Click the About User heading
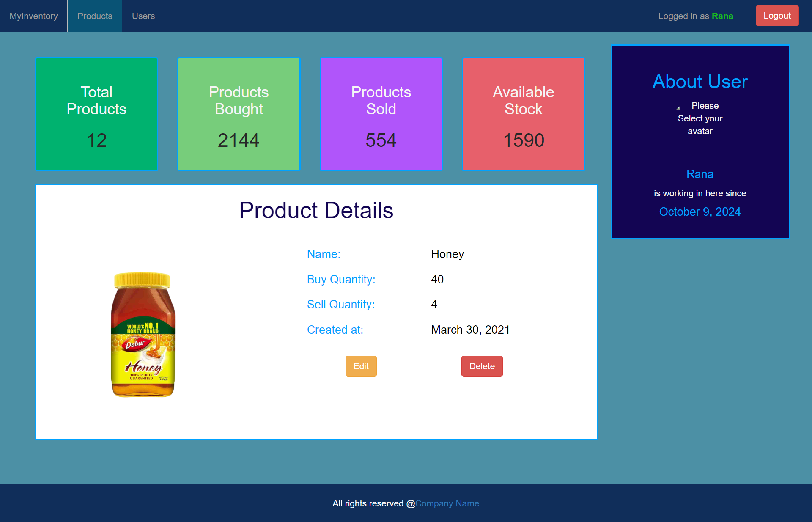 700,81
